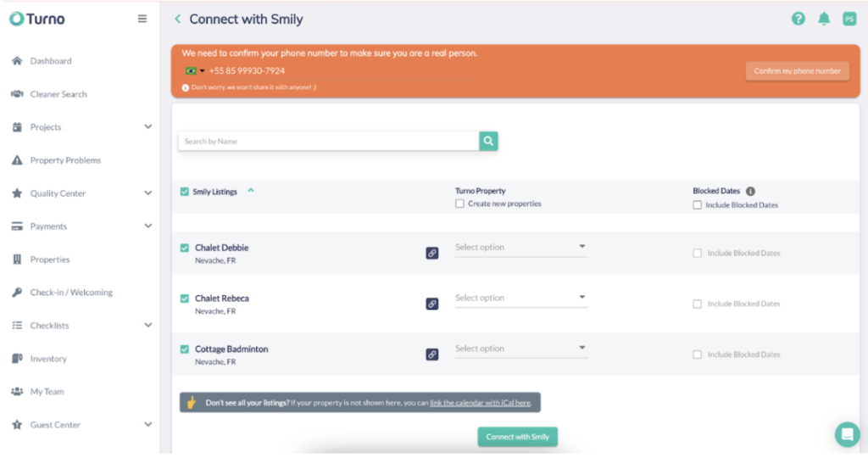Go back using the arrow before Connect with Smily
This screenshot has height=458, width=868.
point(178,19)
